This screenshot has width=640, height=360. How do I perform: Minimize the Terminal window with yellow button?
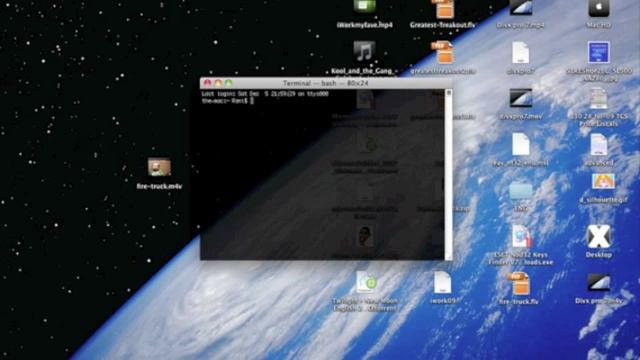(218, 83)
